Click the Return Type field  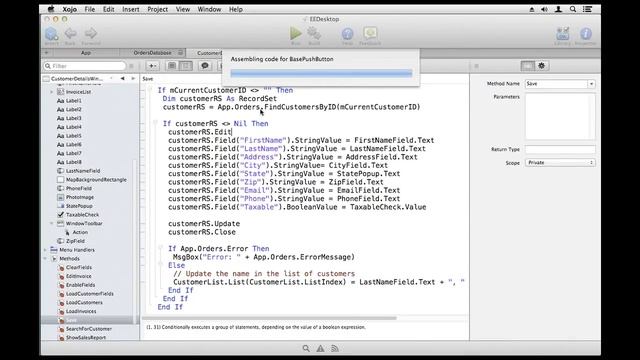[x=560, y=149]
